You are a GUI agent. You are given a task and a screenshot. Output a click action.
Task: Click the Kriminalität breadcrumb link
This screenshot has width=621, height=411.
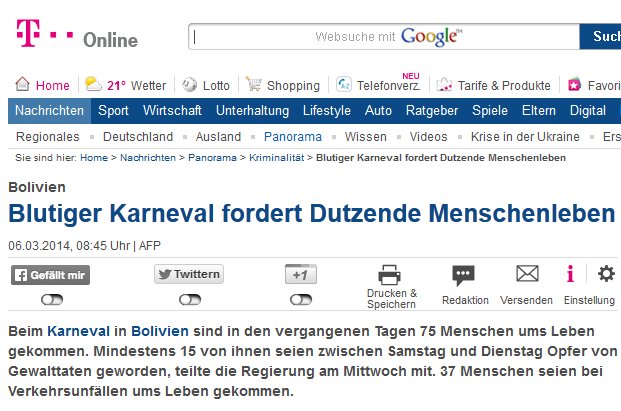[x=276, y=158]
